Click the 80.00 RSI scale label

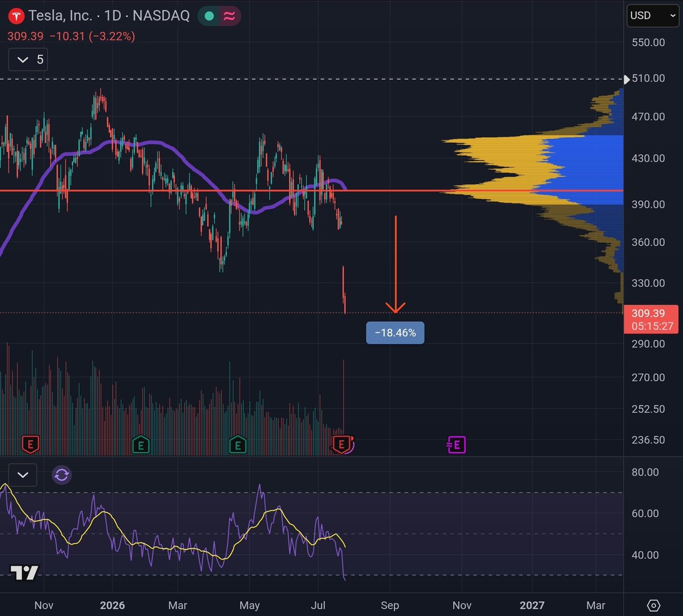point(645,472)
